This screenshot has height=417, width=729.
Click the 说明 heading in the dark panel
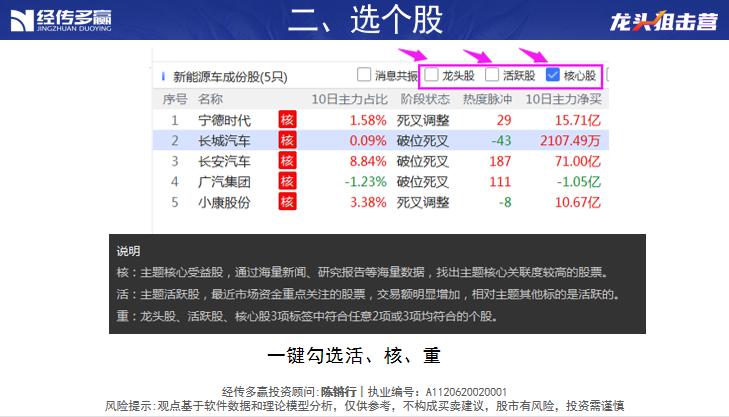128,251
